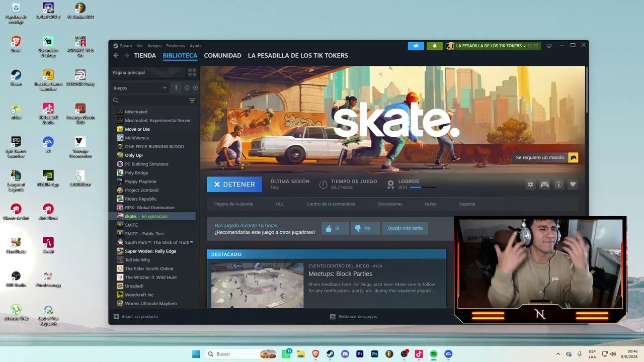
Task: Open Centro de la comunidad link
Action: pos(331,204)
